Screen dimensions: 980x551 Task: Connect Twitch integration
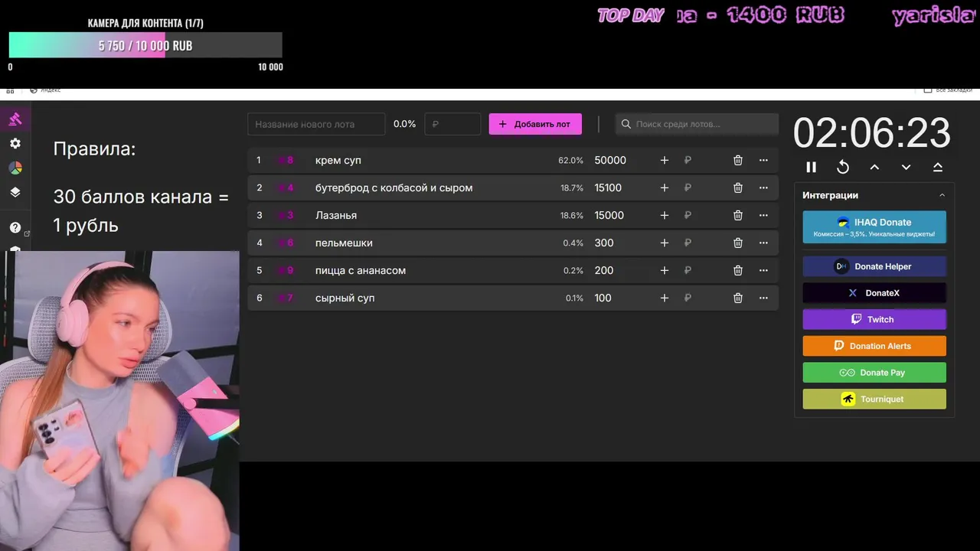pos(874,319)
